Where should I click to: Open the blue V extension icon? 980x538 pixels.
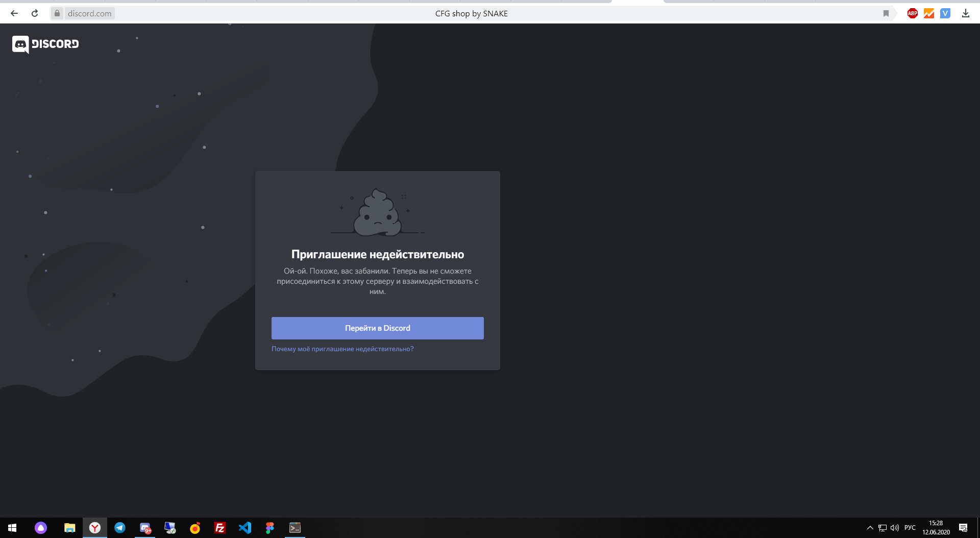point(945,13)
